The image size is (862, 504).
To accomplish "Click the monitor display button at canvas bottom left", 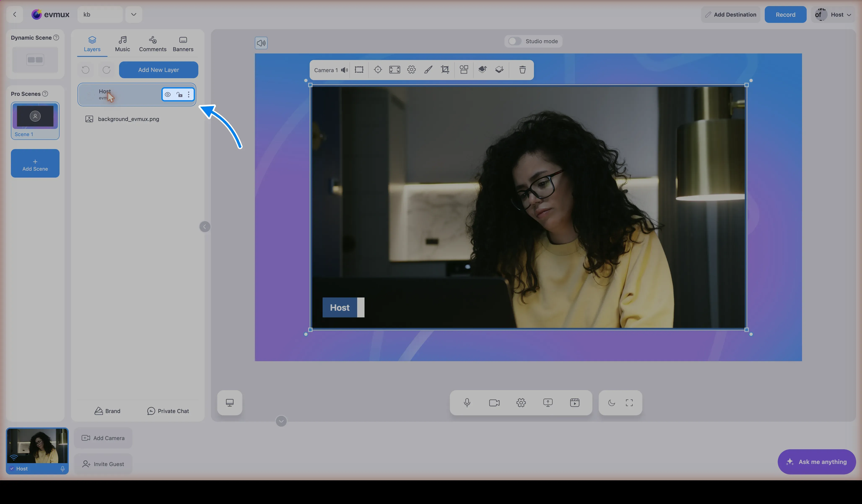I will click(230, 403).
